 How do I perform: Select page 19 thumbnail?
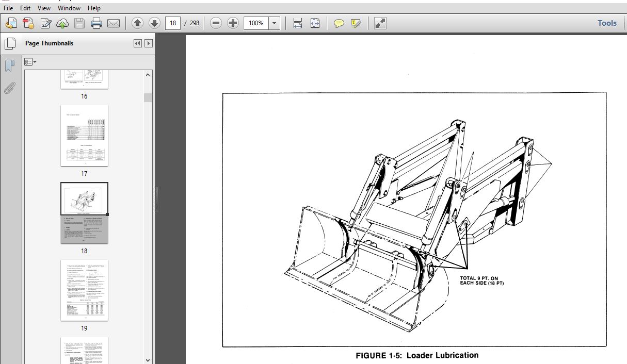point(84,290)
